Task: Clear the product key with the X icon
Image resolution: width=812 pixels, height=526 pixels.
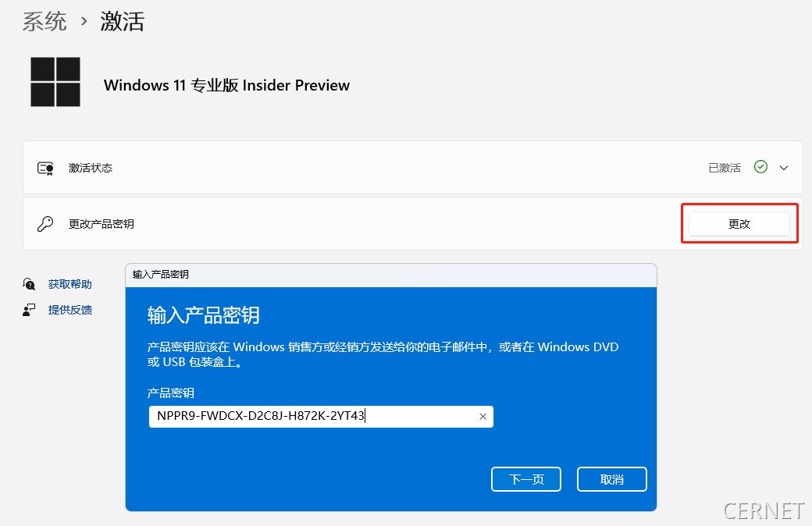Action: pyautogui.click(x=483, y=417)
